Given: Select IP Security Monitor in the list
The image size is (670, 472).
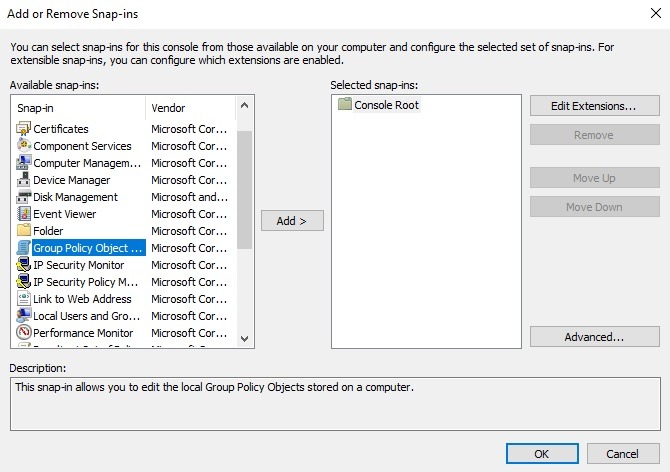Looking at the screenshot, I should [79, 265].
